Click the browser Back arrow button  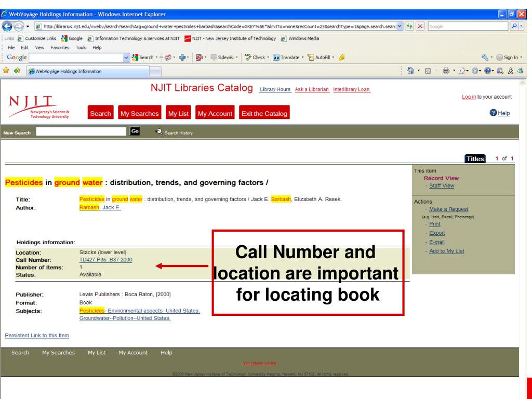point(7,26)
